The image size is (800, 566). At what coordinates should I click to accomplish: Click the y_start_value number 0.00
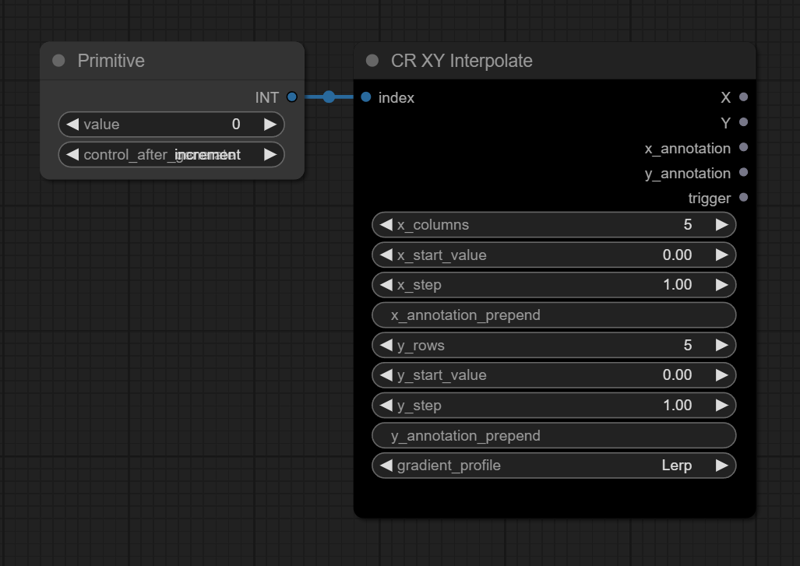677,375
